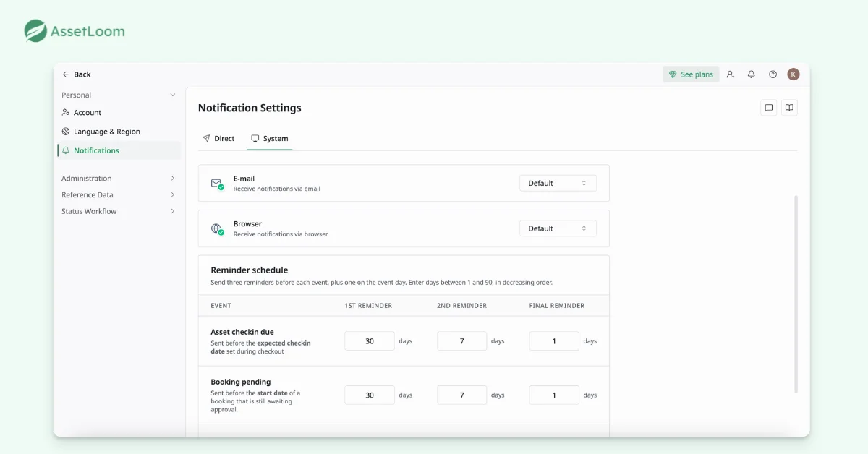Click the FINAL REMINDER column header
The width and height of the screenshot is (868, 454).
coord(557,306)
